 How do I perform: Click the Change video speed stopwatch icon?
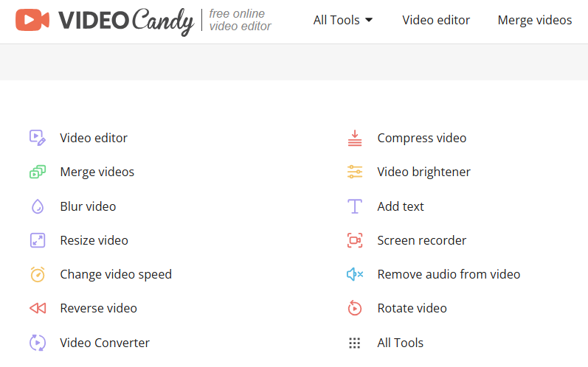(38, 274)
